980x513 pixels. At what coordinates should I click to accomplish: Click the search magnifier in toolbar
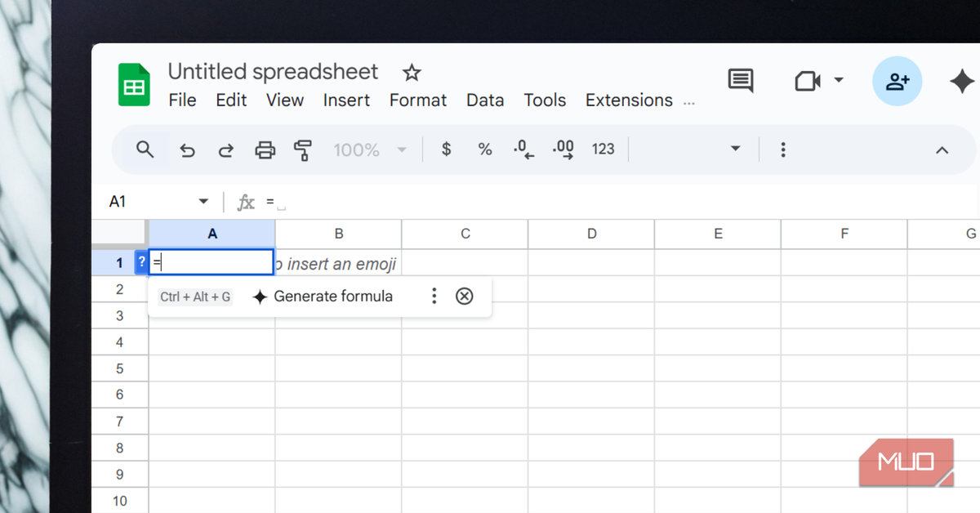pos(145,149)
